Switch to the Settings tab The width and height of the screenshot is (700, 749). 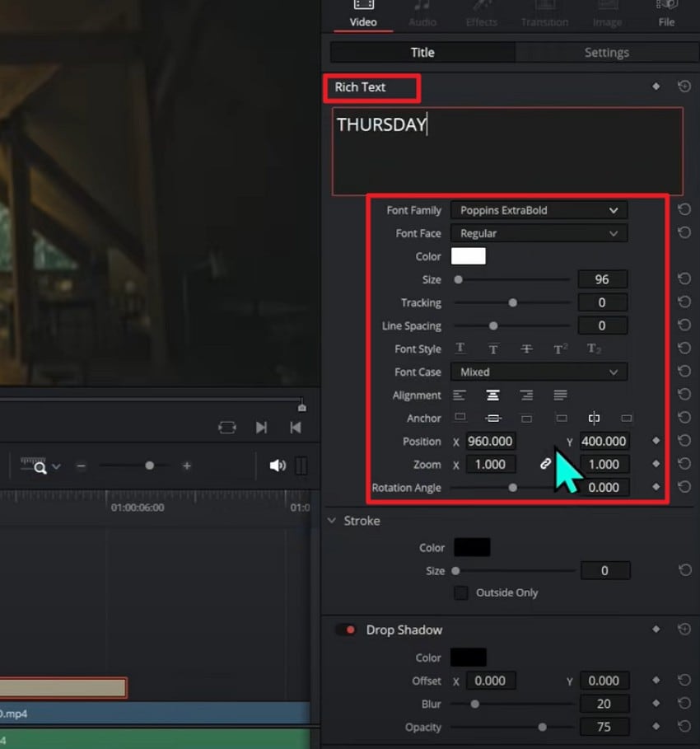pos(606,52)
